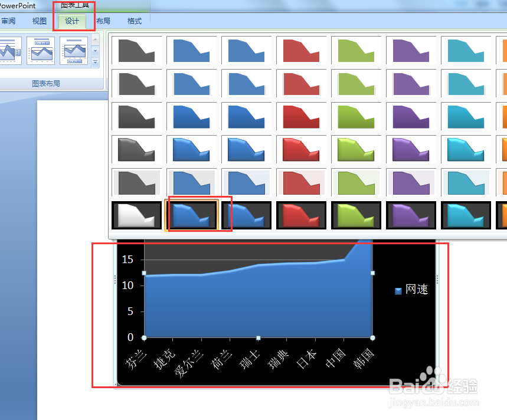Viewport: 507px width, 420px height.
Task: Apply purple beveled chart style in fourth row
Action: pyautogui.click(x=411, y=149)
